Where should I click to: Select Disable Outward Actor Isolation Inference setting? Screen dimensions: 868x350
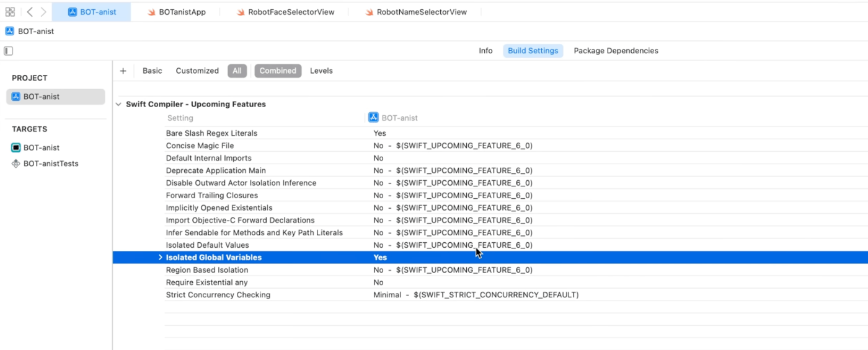click(241, 183)
